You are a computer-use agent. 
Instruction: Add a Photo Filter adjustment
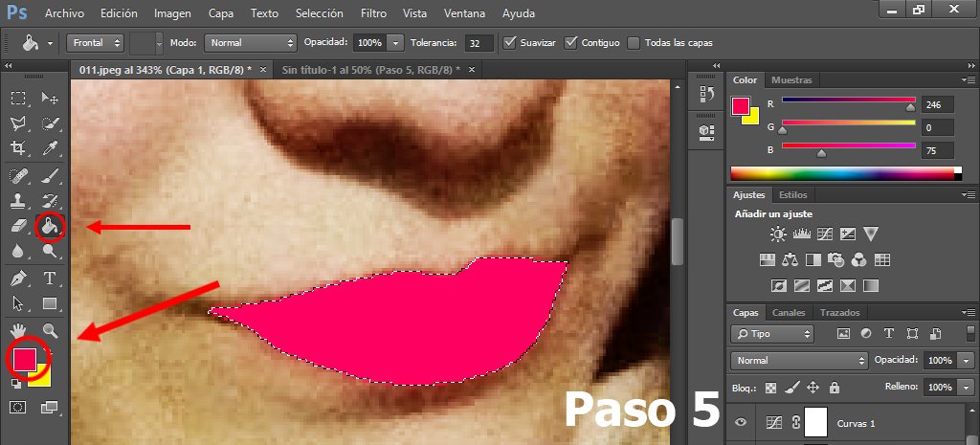835,259
